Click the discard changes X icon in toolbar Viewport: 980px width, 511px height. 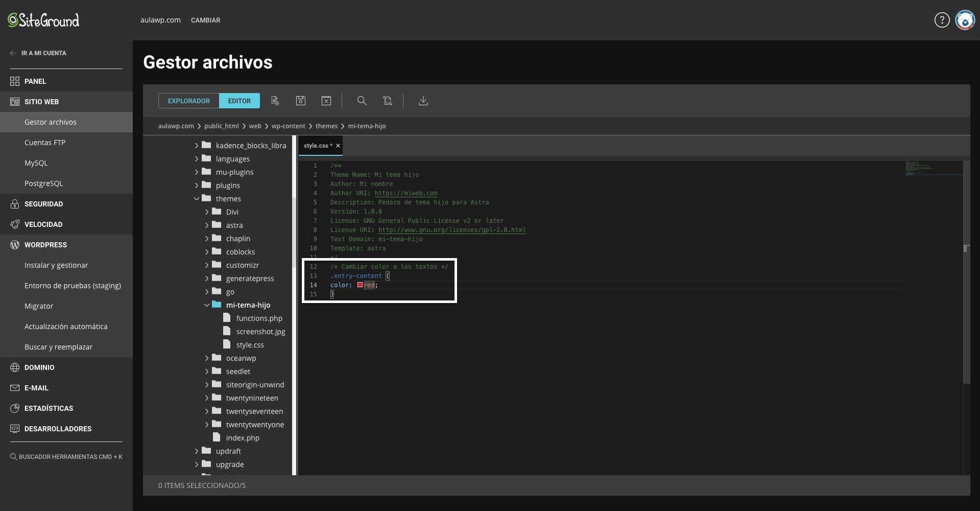tap(326, 101)
